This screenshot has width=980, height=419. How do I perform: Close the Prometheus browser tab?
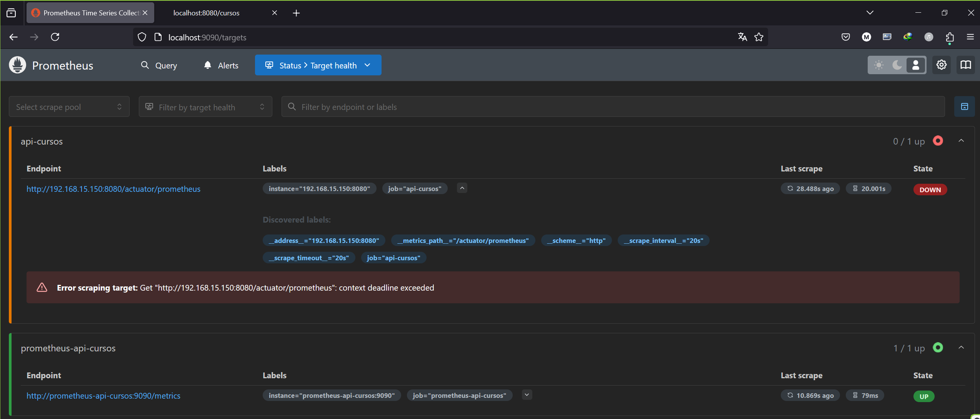pyautogui.click(x=145, y=13)
